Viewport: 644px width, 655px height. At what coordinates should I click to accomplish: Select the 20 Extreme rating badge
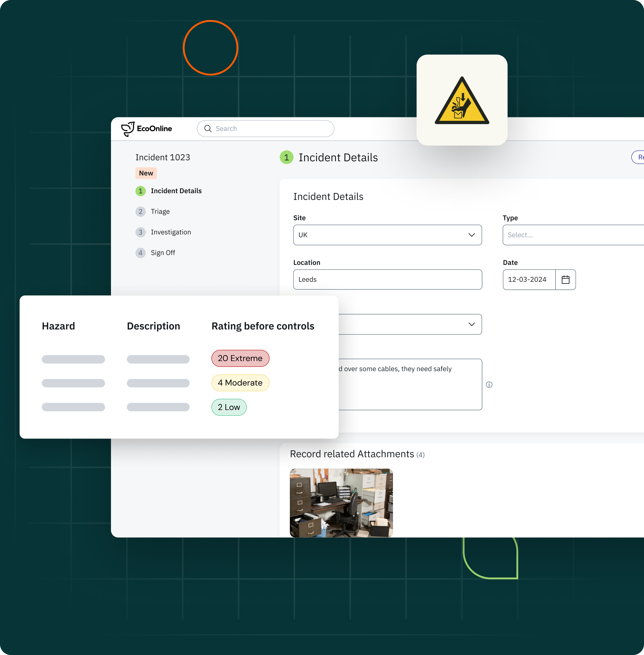(x=240, y=358)
